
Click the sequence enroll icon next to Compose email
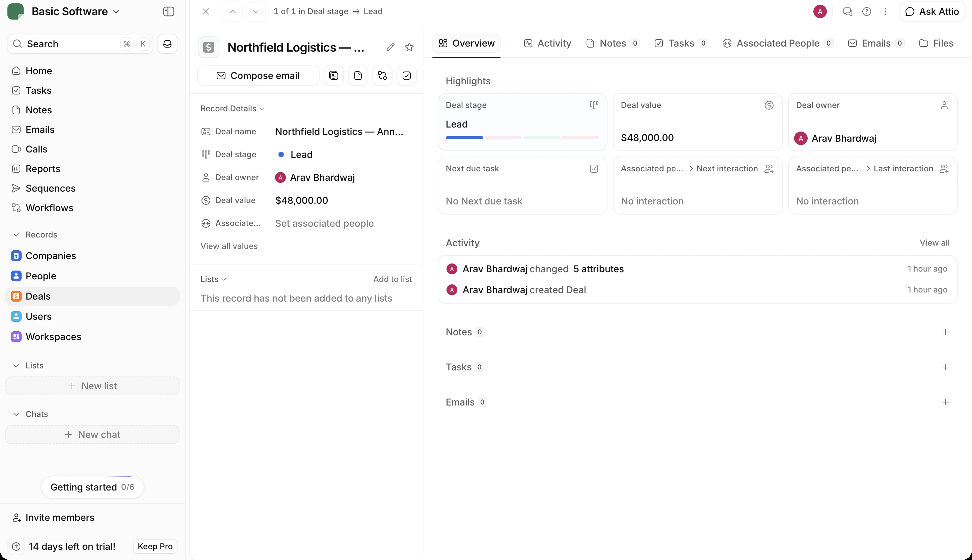coord(334,75)
